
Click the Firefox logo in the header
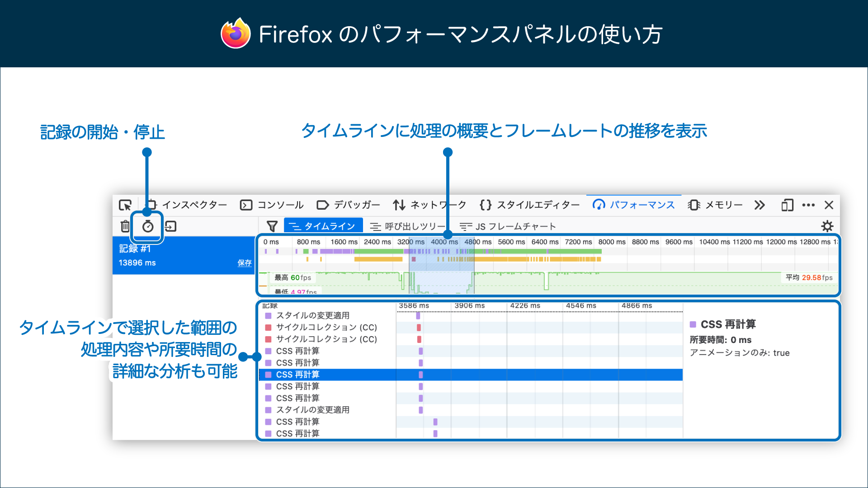pos(236,33)
